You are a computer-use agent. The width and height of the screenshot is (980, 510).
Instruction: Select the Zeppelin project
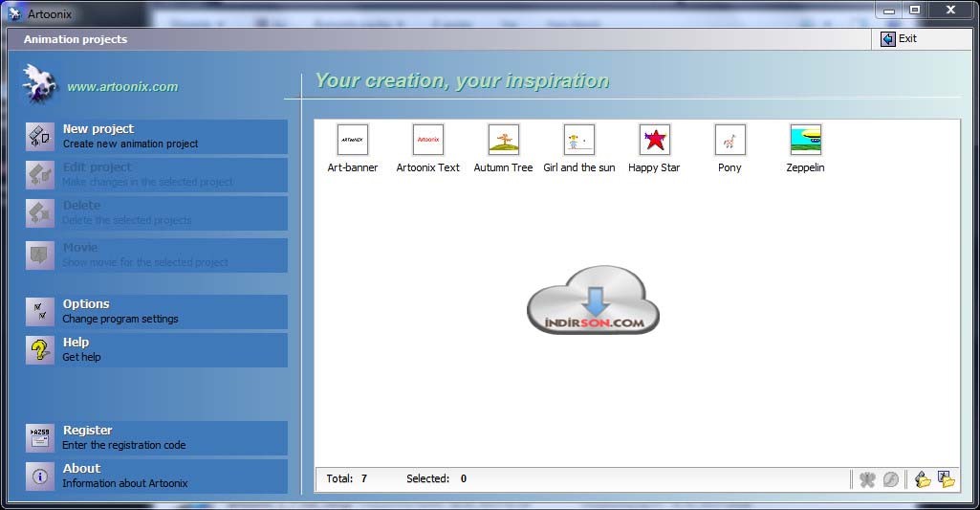point(805,149)
